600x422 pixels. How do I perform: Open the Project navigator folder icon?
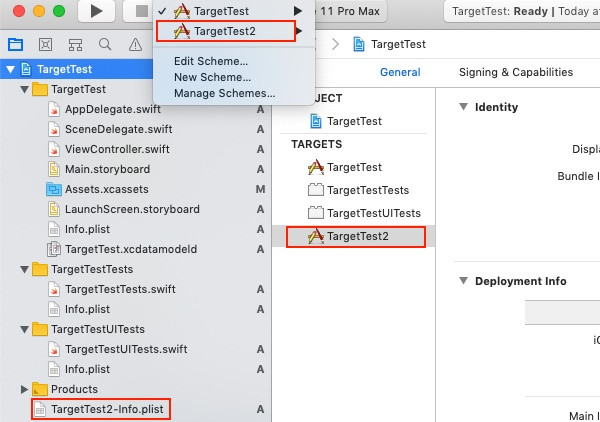click(16, 45)
